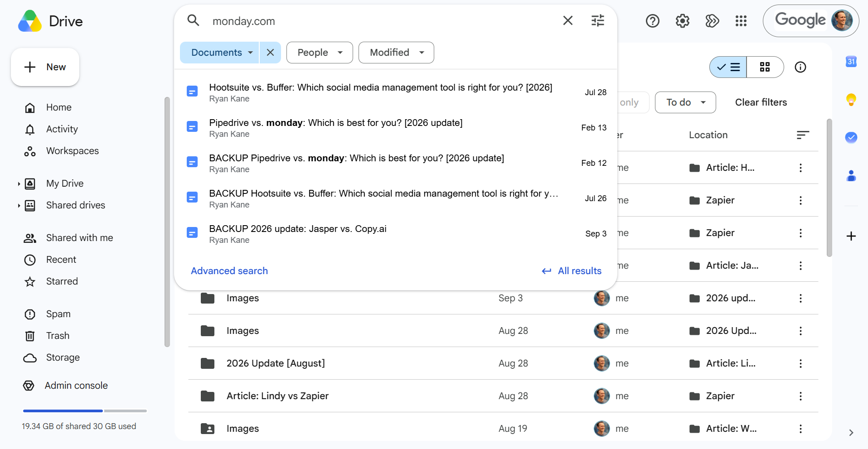
Task: Open Images folder dated Aug 19
Action: point(242,429)
